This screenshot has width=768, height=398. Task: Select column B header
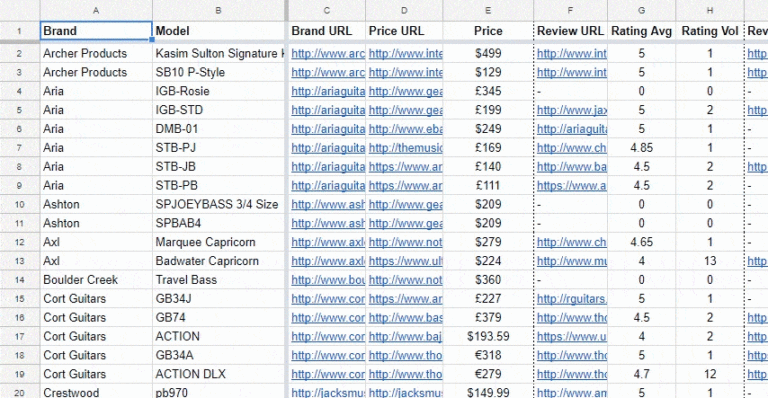pos(218,10)
